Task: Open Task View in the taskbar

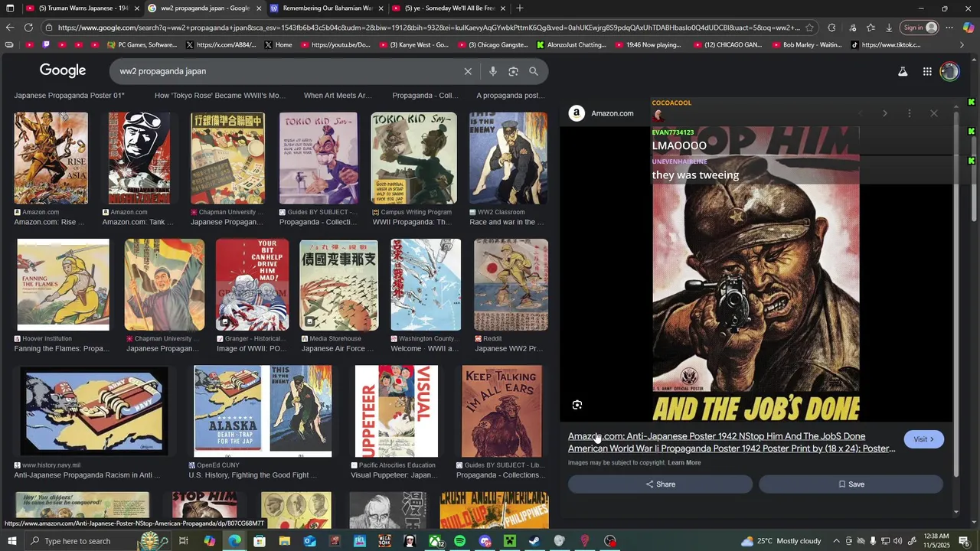Action: coord(184,541)
